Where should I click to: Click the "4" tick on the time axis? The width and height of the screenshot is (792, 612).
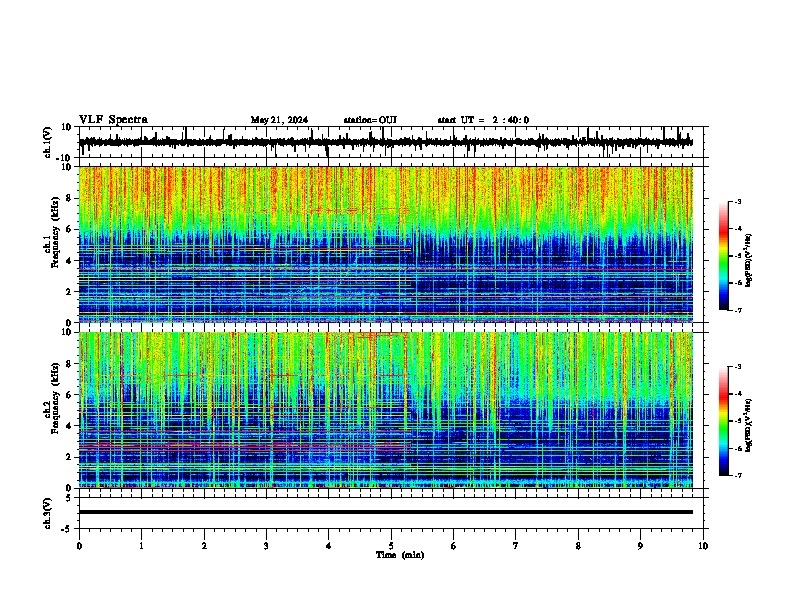click(x=329, y=546)
